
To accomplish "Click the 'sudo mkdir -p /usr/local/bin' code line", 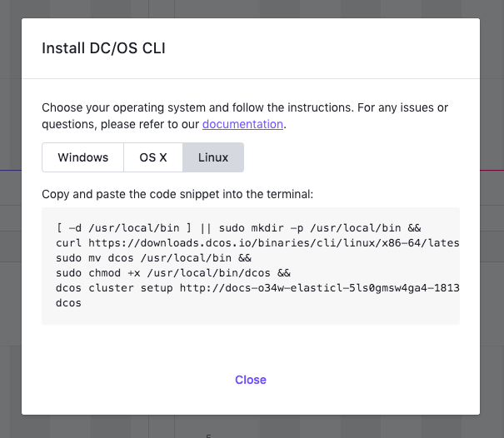I will coord(238,228).
